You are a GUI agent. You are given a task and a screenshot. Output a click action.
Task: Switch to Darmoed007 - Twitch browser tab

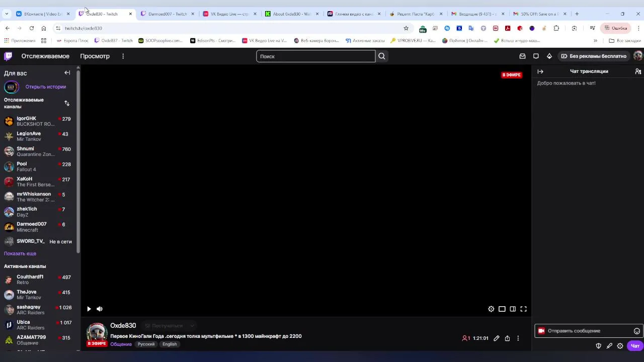pyautogui.click(x=168, y=14)
